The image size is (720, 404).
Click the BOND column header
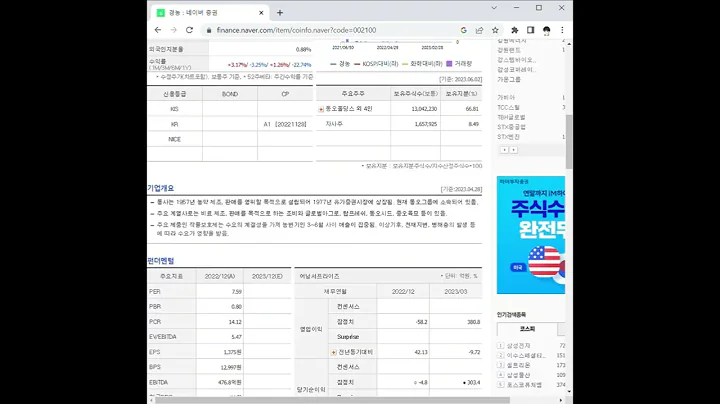click(x=230, y=94)
